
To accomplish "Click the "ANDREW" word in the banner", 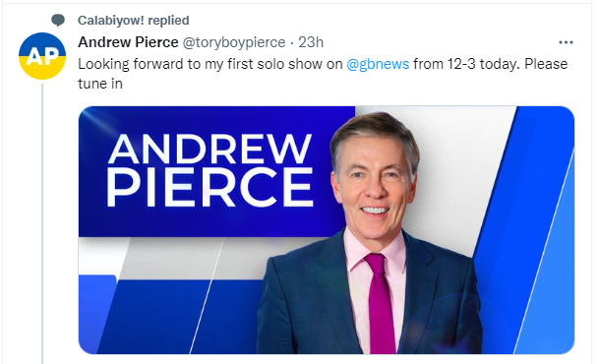I will coord(210,149).
